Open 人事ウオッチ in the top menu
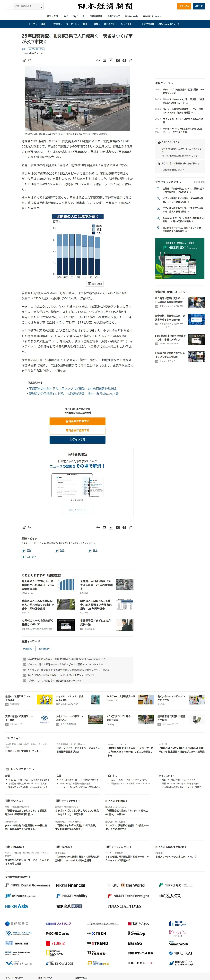The height and width of the screenshot is (980, 210). click(114, 16)
